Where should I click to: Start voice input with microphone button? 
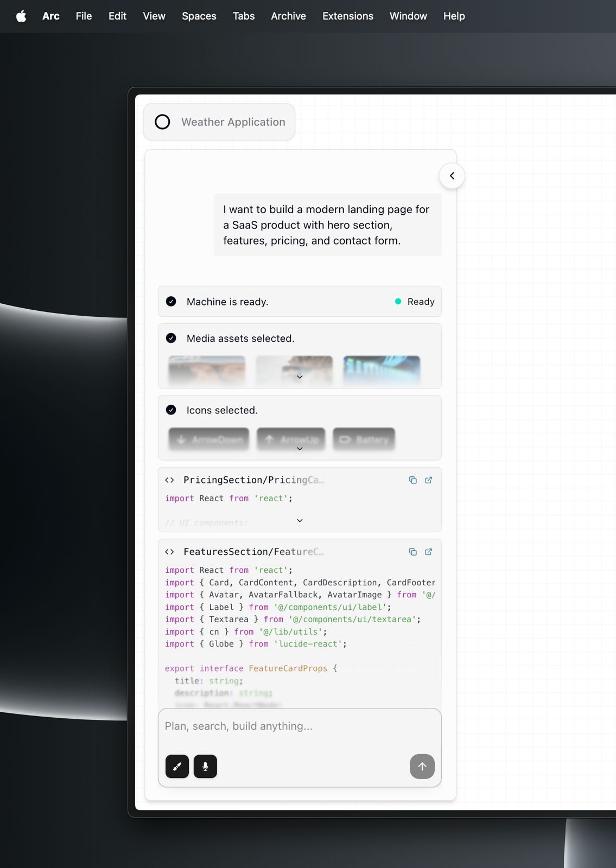pyautogui.click(x=205, y=767)
